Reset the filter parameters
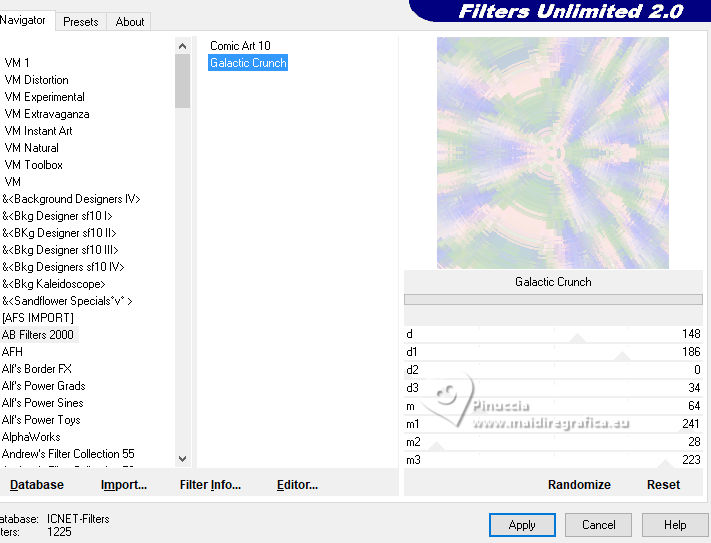 tap(663, 485)
